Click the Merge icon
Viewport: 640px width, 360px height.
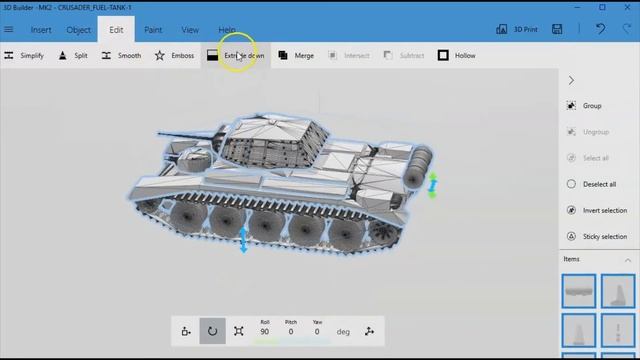point(283,55)
